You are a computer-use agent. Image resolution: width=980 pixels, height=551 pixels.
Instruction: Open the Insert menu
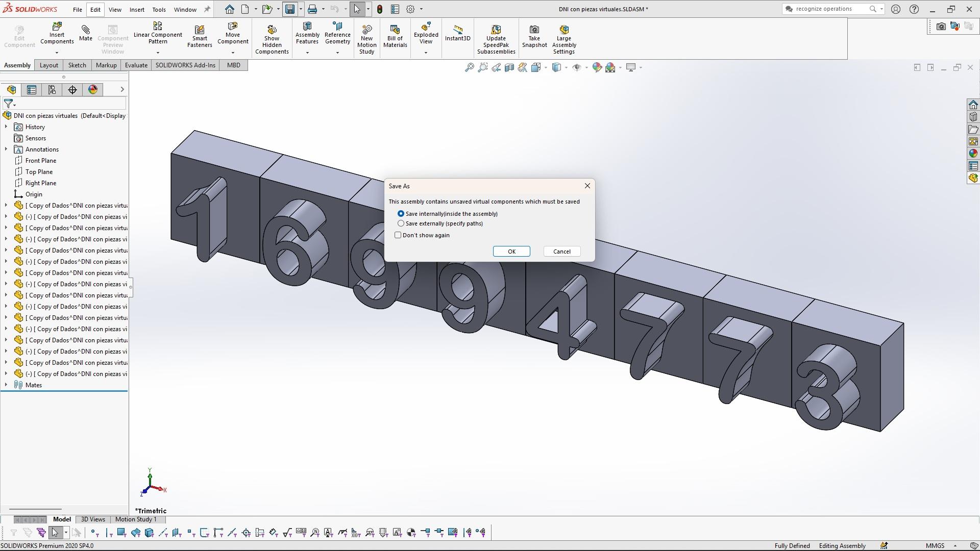pos(137,9)
